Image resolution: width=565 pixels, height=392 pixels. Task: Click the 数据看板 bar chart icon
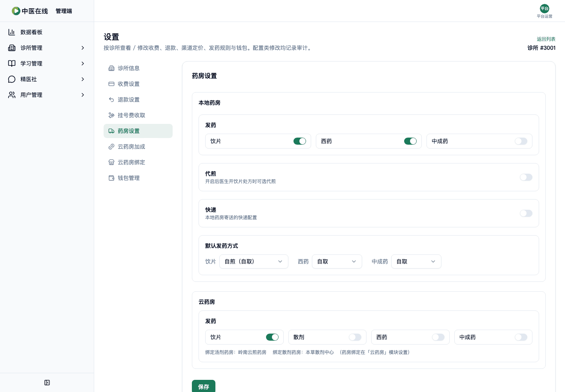pos(12,32)
